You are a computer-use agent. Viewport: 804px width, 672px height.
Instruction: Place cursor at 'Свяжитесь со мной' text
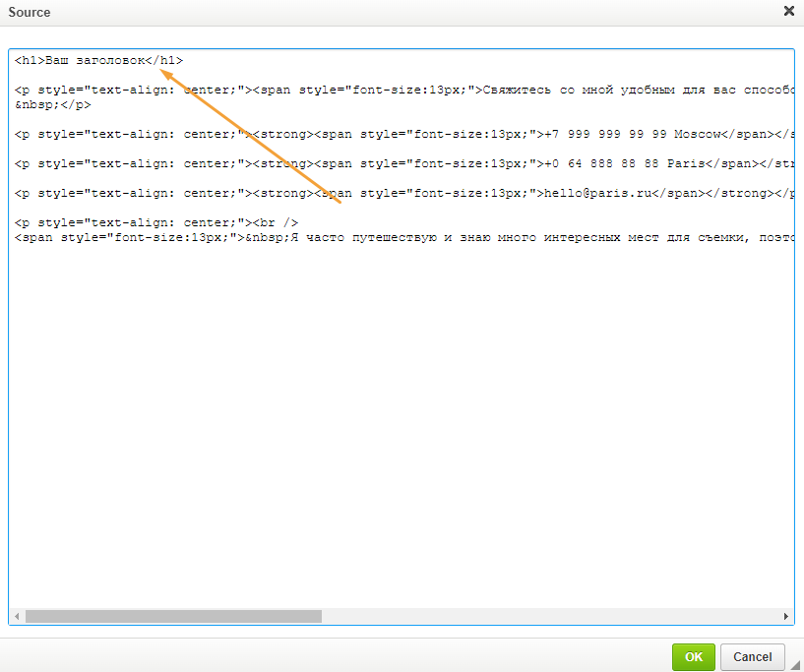(548, 91)
